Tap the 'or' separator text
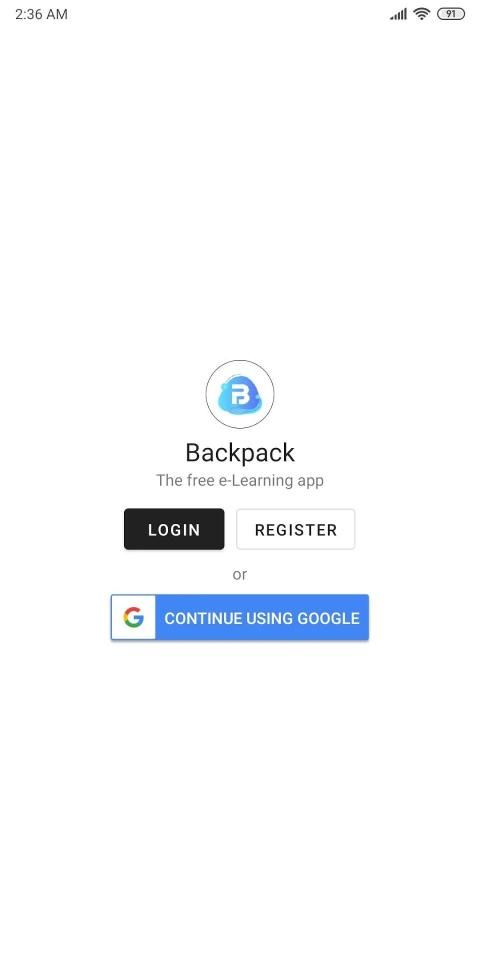This screenshot has height=960, width=480. [x=240, y=574]
